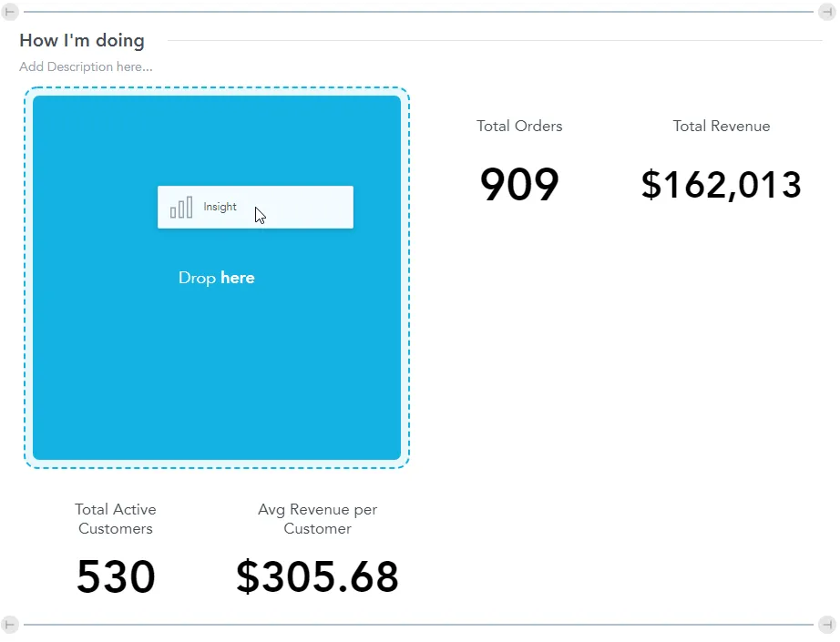Click the $162,013 Total Revenue figure

click(x=721, y=185)
